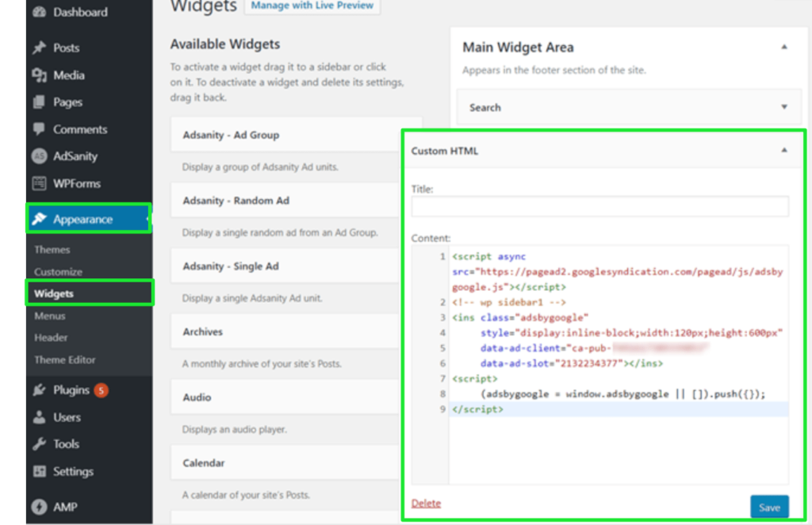The image size is (812, 525).
Task: Click Manage with Live Preview button
Action: [x=312, y=6]
